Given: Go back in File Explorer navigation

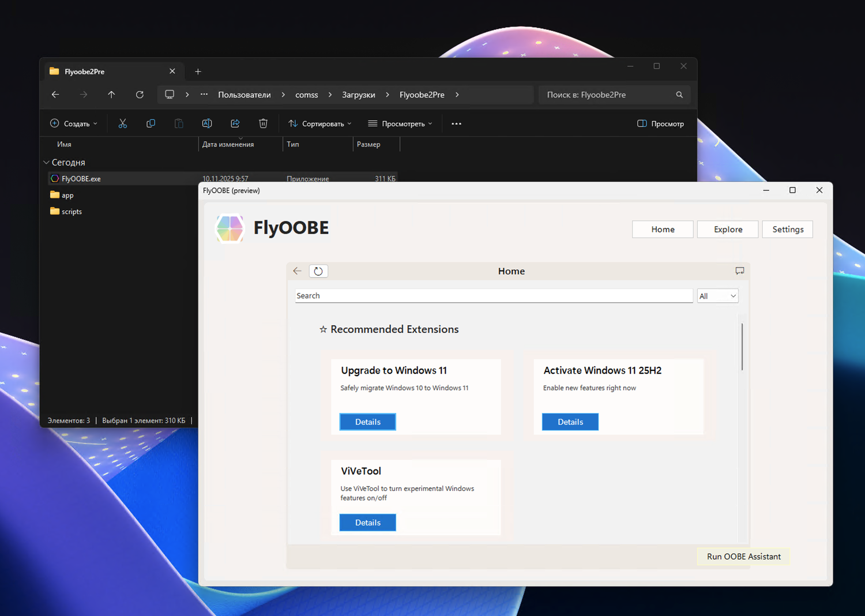Looking at the screenshot, I should click(55, 95).
